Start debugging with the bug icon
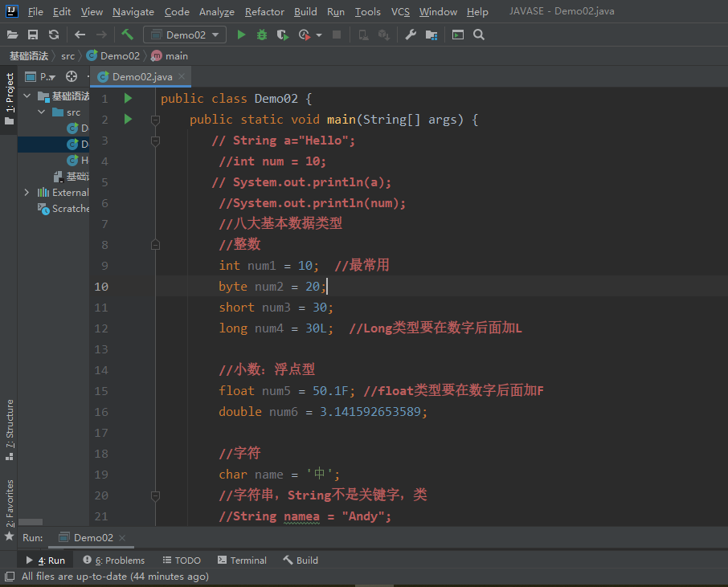 pos(262,35)
